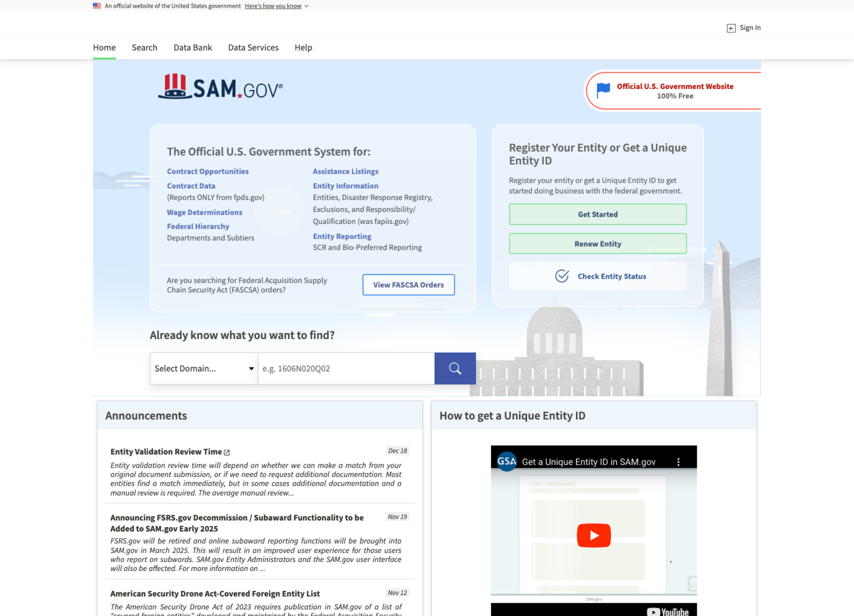The width and height of the screenshot is (854, 616).
Task: Click the U.S. flag icon in the top banner
Action: click(x=97, y=6)
